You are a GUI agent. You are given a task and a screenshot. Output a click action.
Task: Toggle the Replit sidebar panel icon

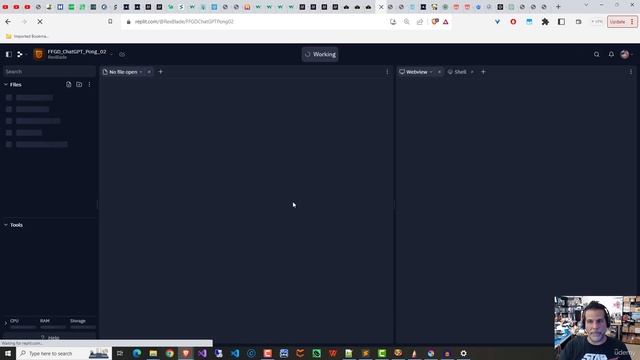click(9, 54)
